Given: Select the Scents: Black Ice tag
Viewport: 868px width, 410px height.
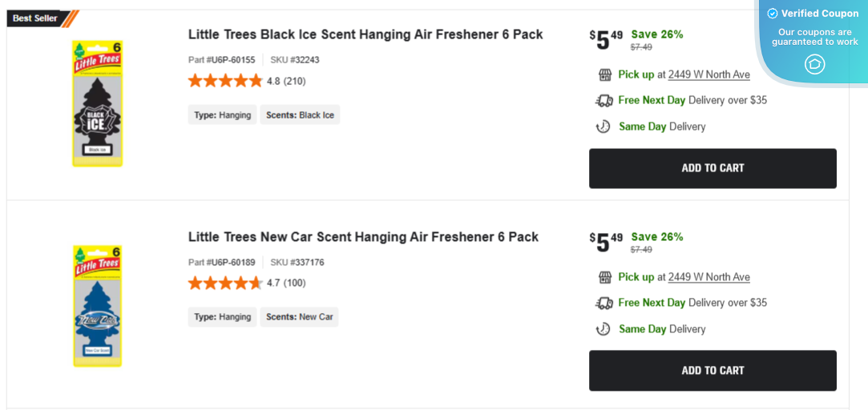Looking at the screenshot, I should (300, 115).
